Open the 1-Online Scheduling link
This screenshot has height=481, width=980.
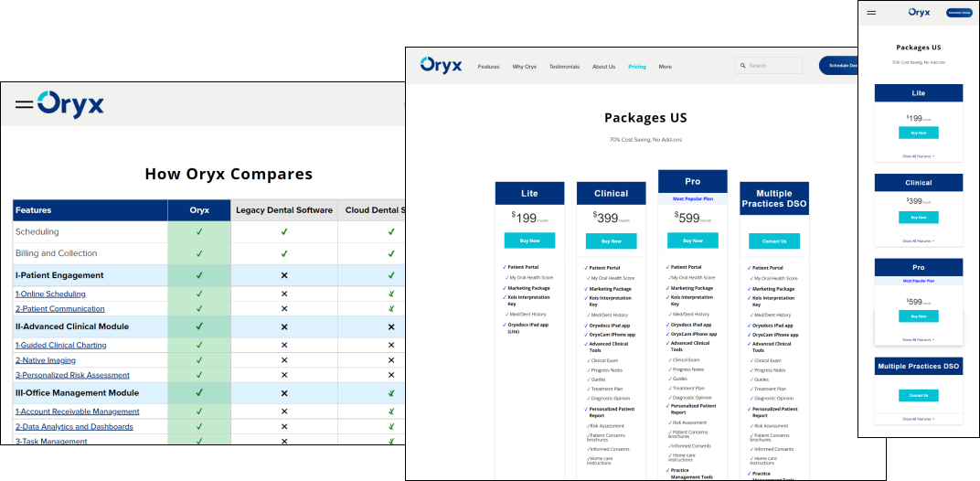pyautogui.click(x=50, y=294)
